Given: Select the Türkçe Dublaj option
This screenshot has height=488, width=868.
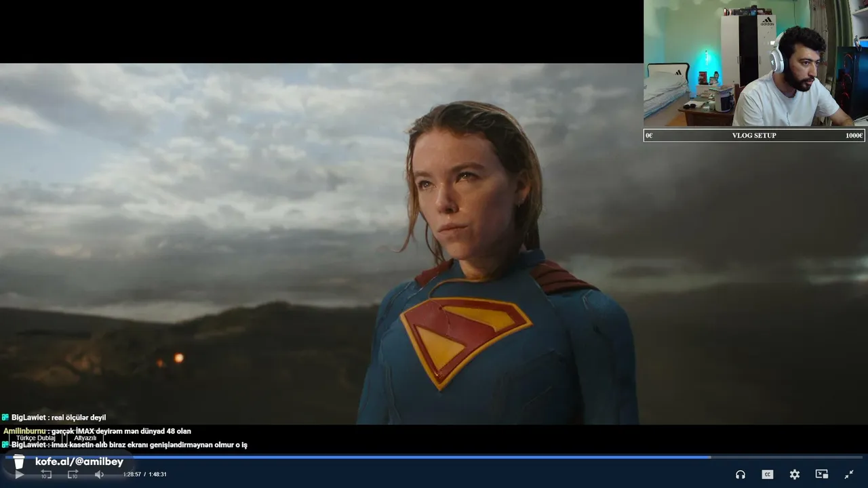Looking at the screenshot, I should (x=36, y=438).
